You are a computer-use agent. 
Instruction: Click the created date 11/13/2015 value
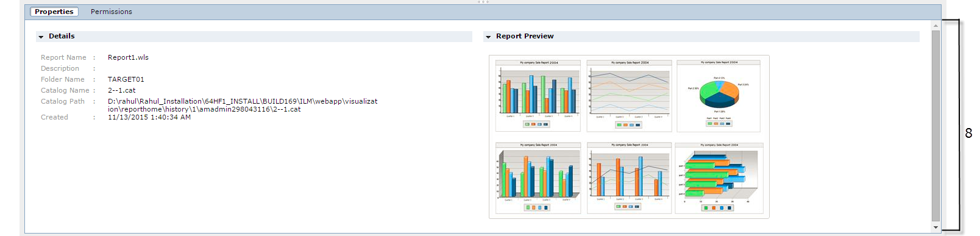(x=149, y=117)
